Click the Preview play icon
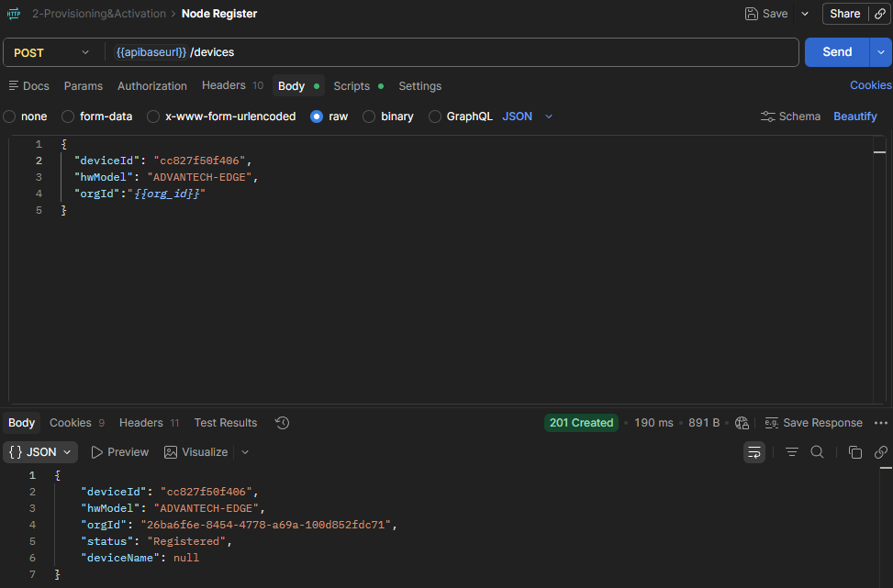Screen dimensions: 893x588 pyautogui.click(x=96, y=452)
